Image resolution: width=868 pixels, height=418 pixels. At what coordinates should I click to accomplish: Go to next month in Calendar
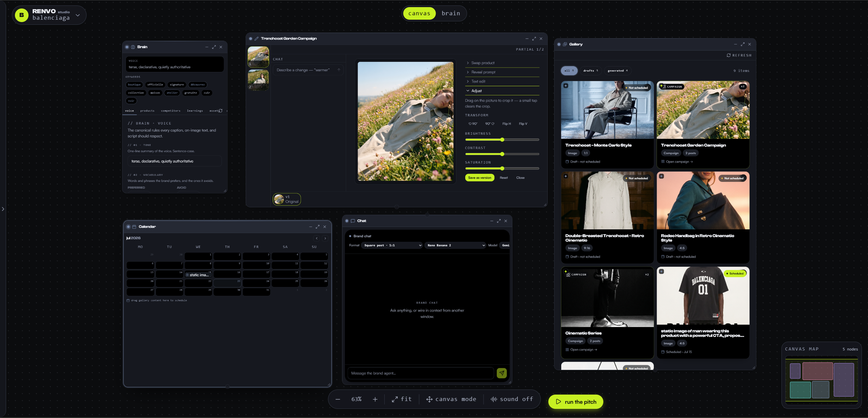(x=325, y=239)
